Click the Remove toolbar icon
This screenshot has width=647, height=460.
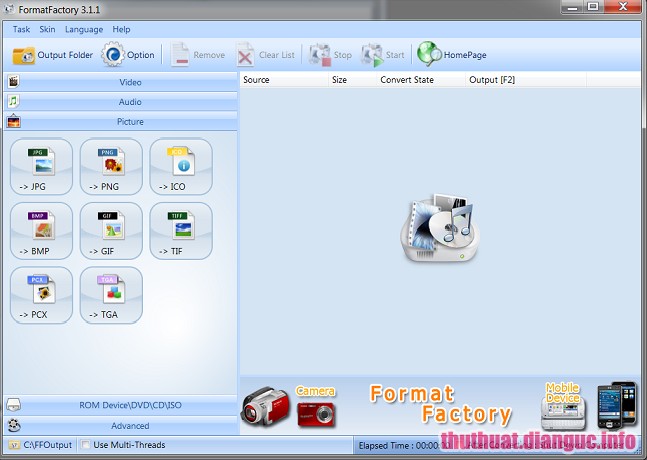[179, 54]
